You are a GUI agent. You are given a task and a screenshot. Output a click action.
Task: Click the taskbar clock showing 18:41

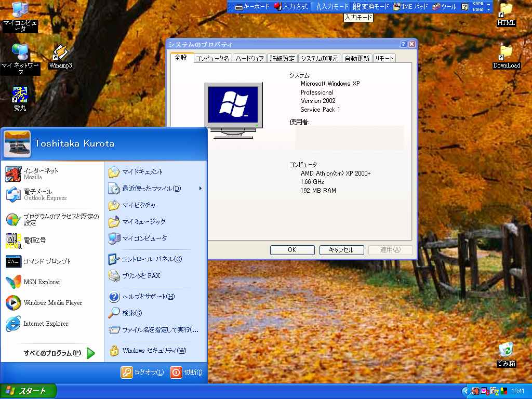(518, 391)
